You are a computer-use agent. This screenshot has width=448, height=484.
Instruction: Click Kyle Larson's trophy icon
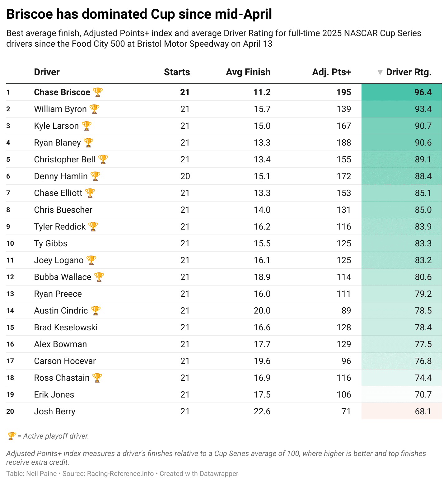coord(86,126)
